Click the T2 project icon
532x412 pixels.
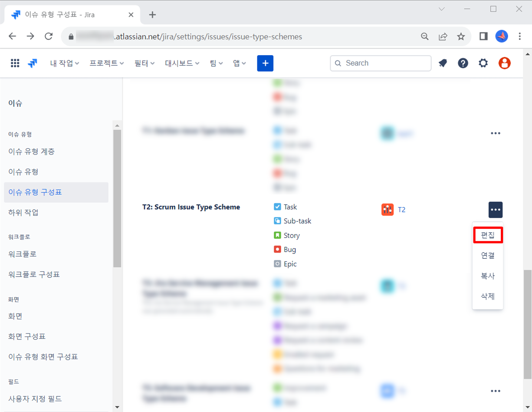pyautogui.click(x=388, y=210)
